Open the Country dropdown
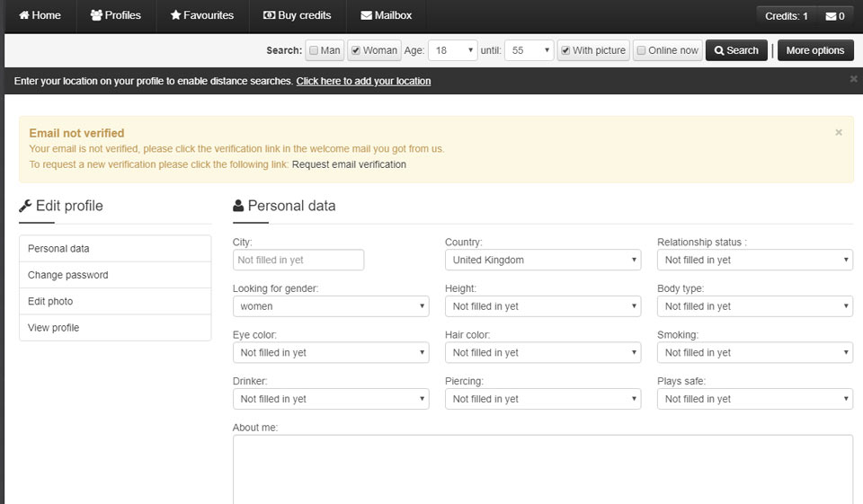 (x=543, y=260)
